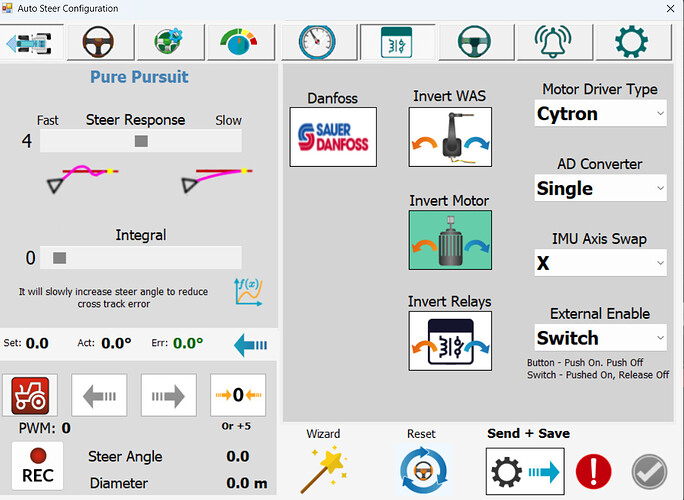
Task: Click the Steer Response slider handle
Action: 141,141
